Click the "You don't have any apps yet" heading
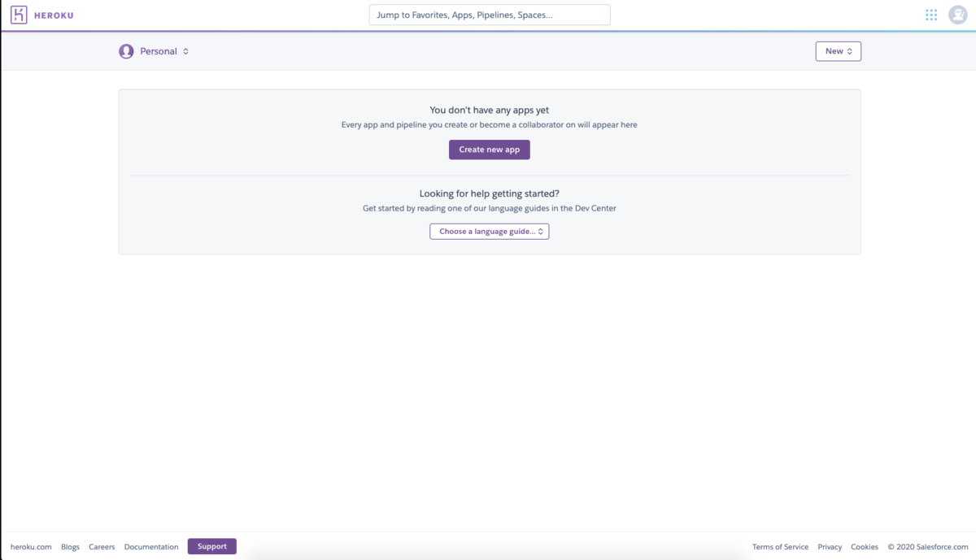976x560 pixels. pyautogui.click(x=489, y=110)
